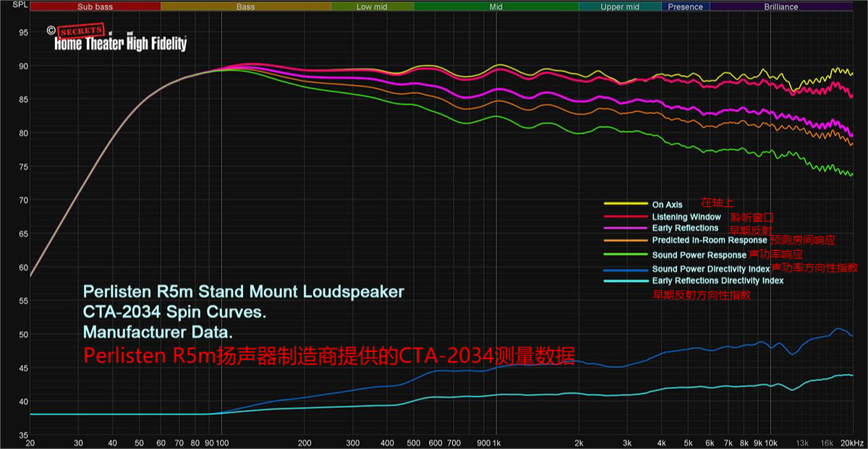Image resolution: width=868 pixels, height=449 pixels.
Task: Choose the Mid frequency band header
Action: point(495,7)
